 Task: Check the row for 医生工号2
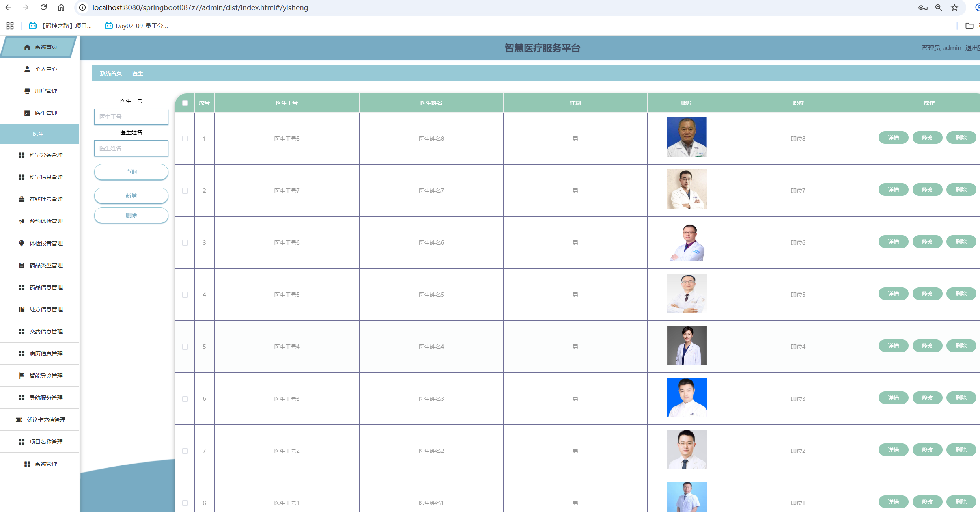tap(185, 451)
